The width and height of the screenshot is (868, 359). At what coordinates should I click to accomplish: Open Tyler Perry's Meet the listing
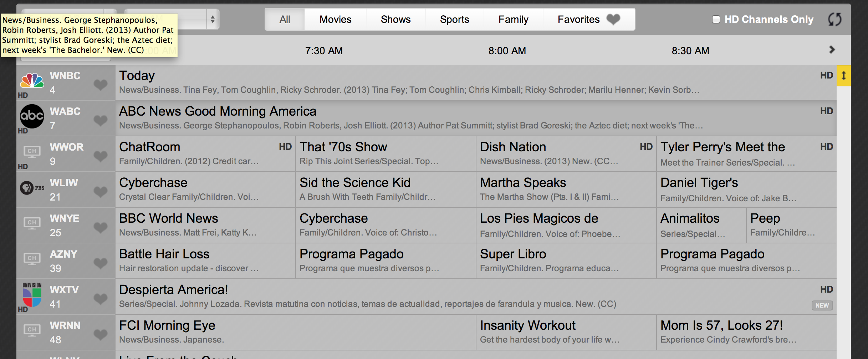(746, 154)
